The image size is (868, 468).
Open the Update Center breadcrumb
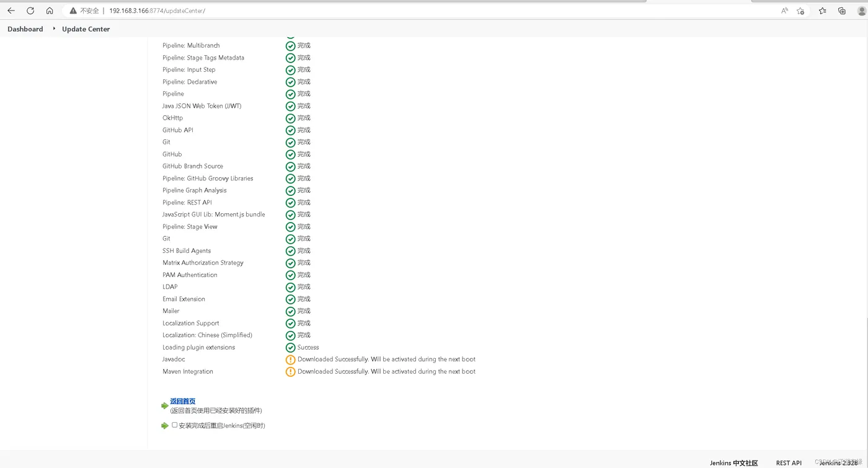click(86, 29)
